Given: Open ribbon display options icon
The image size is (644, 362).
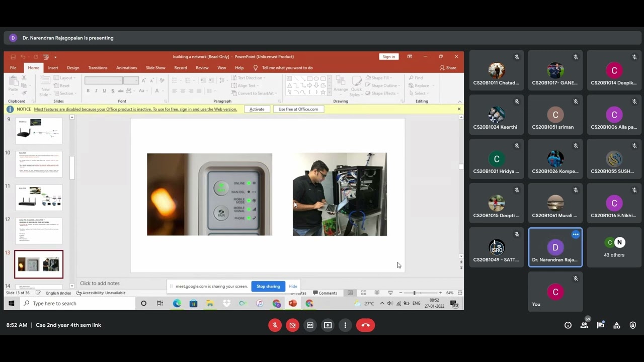Looking at the screenshot, I should click(x=410, y=57).
